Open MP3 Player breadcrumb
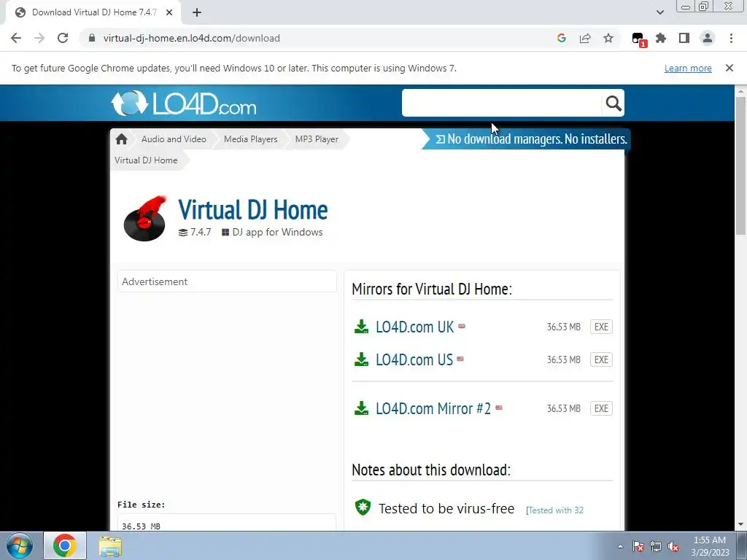747x560 pixels. 317,139
